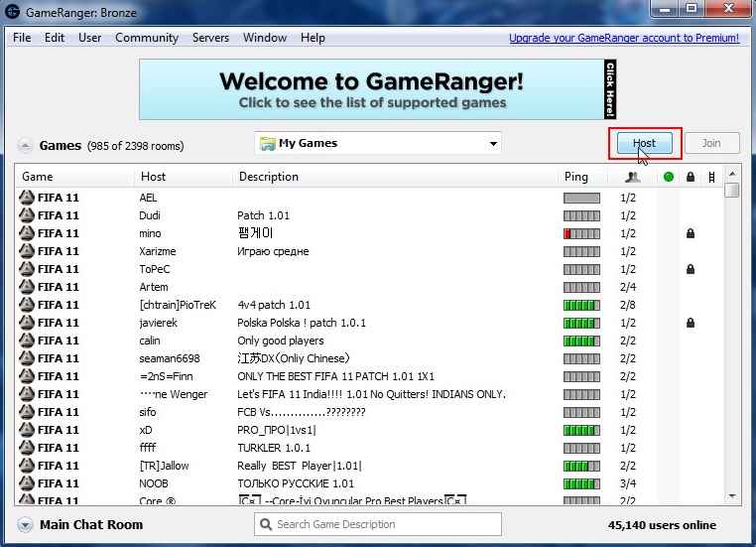Sort by the lock column header icon

tap(691, 177)
